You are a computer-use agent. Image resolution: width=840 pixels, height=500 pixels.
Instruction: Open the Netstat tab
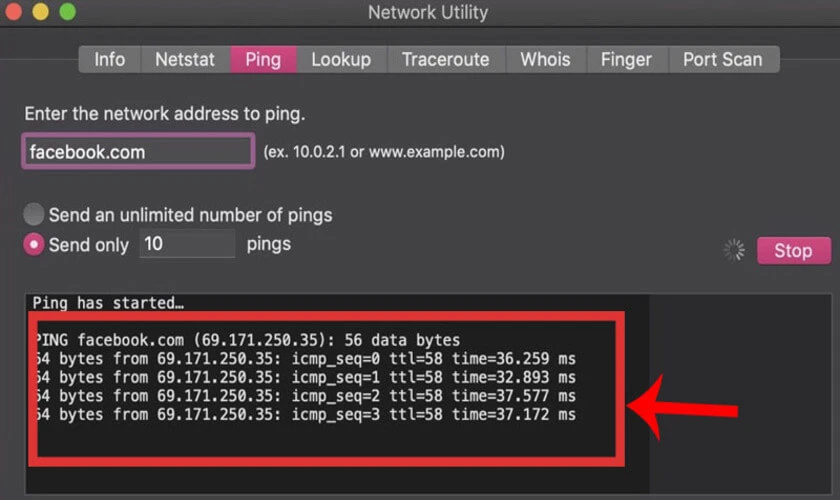(x=185, y=59)
